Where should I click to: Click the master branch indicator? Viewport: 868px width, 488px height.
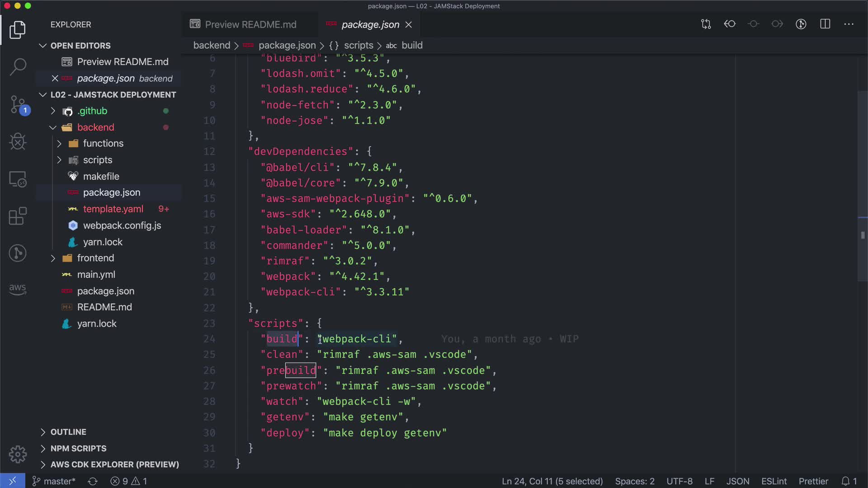(x=54, y=481)
